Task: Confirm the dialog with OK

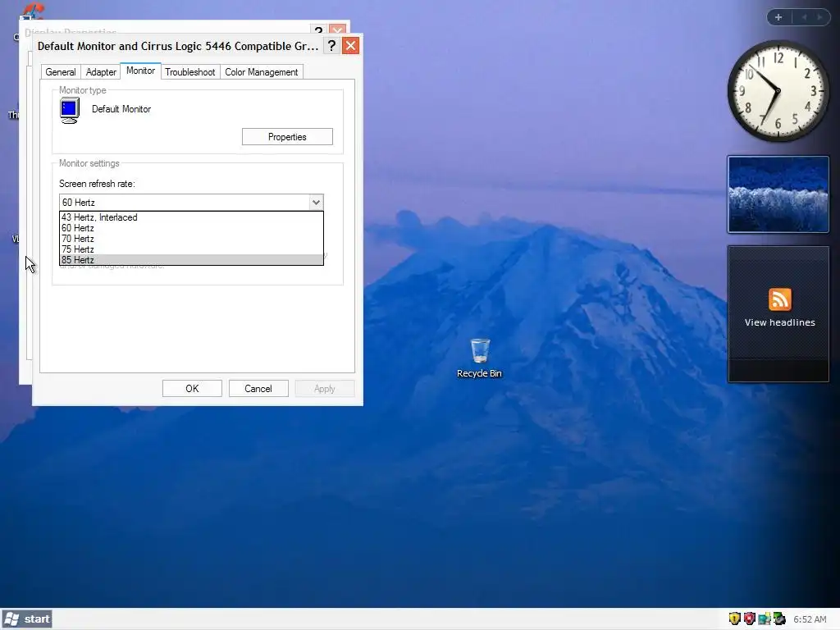Action: click(x=192, y=388)
